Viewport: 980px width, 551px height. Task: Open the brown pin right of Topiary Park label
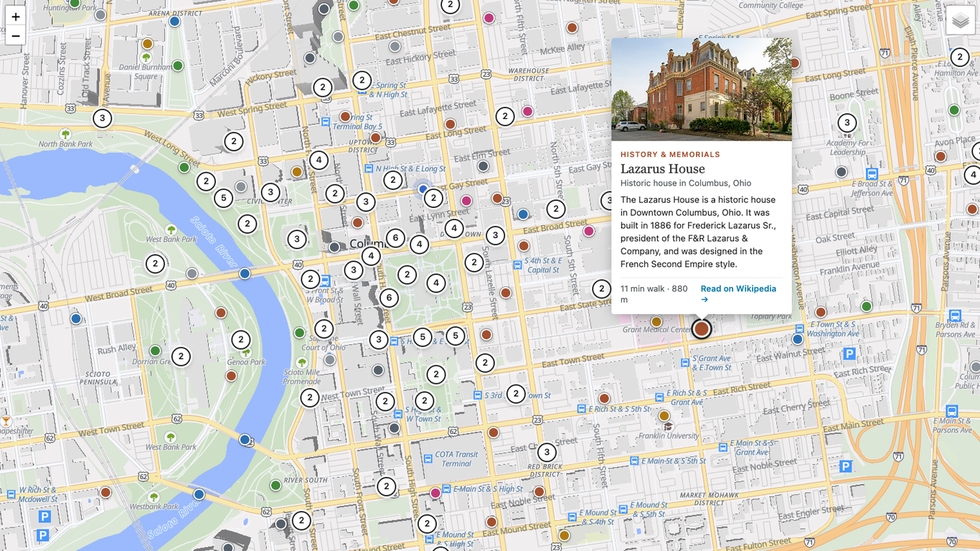tap(821, 312)
